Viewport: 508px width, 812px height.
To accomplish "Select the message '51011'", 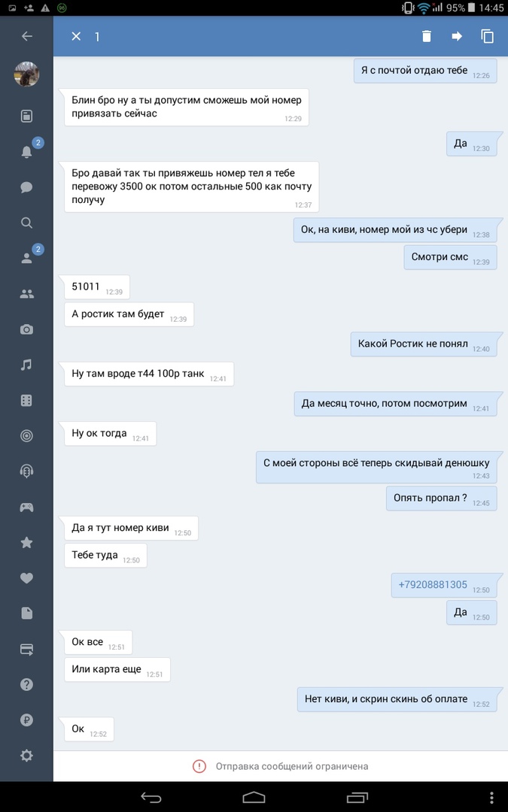I will pyautogui.click(x=96, y=287).
